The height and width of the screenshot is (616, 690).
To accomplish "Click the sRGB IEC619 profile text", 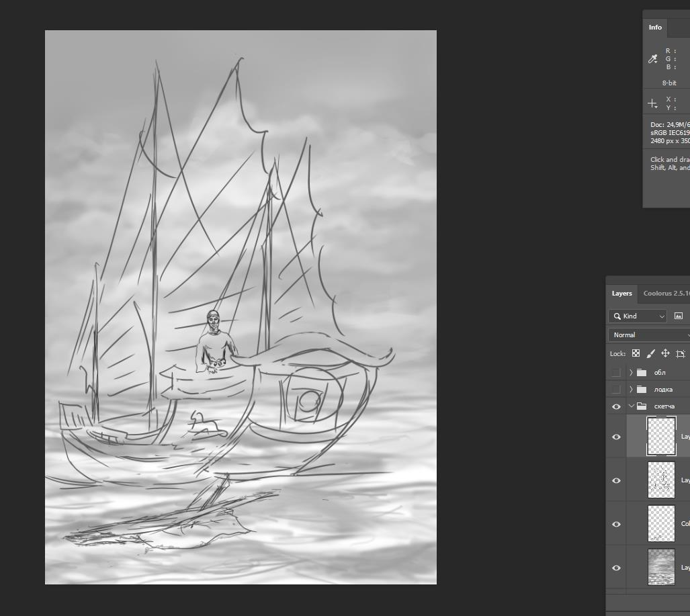I will click(670, 132).
